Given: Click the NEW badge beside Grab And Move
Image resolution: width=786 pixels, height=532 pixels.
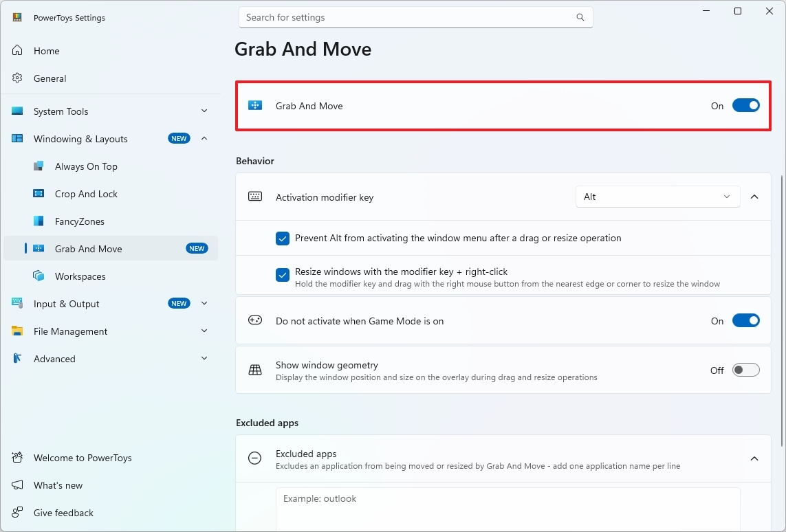Looking at the screenshot, I should (197, 248).
